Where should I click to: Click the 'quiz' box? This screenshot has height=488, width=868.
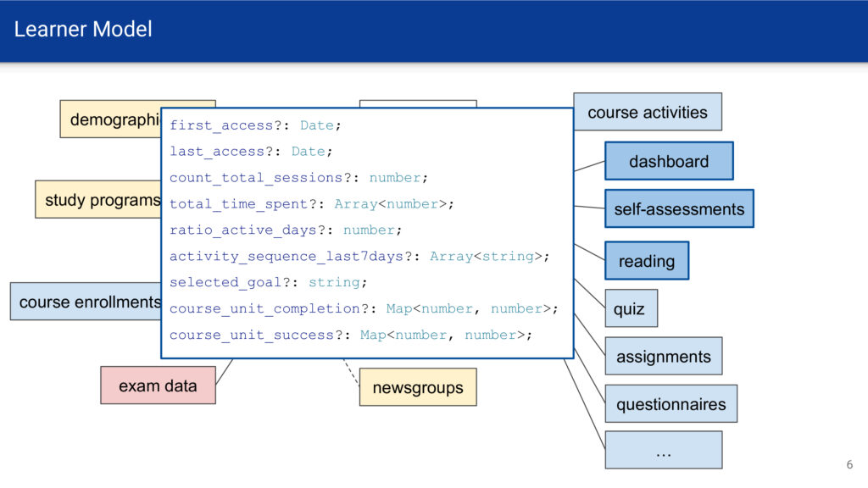[x=631, y=308]
